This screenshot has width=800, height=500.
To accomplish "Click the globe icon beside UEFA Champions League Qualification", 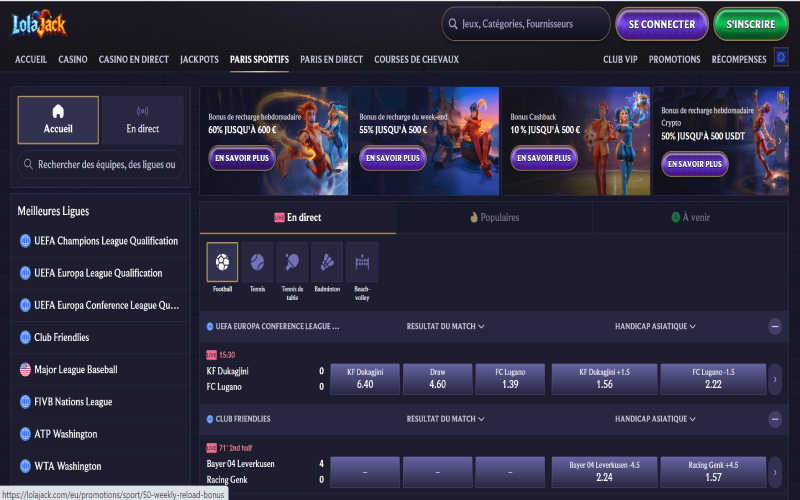I will click(x=25, y=241).
